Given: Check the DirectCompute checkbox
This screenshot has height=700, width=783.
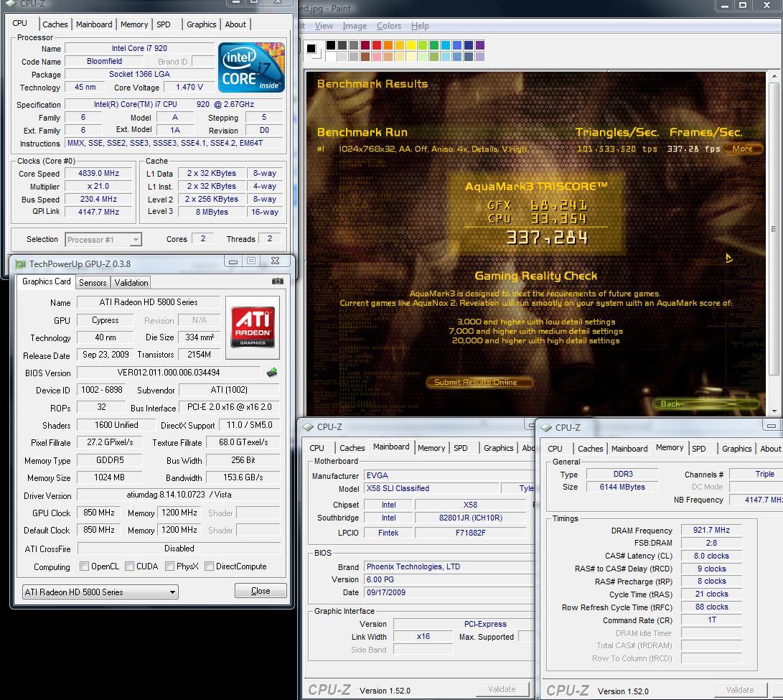Looking at the screenshot, I should [210, 566].
